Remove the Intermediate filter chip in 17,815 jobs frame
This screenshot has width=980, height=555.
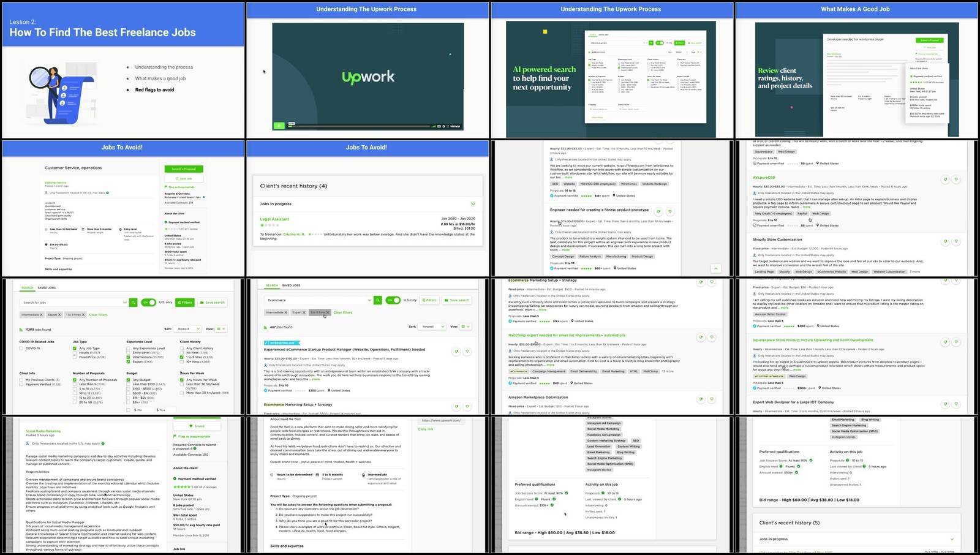(x=42, y=315)
